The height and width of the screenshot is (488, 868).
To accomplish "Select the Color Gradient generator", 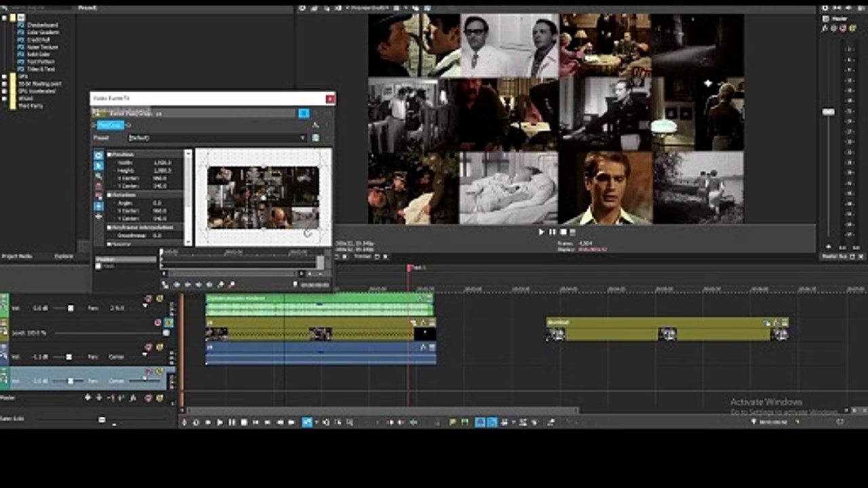I will [x=43, y=33].
